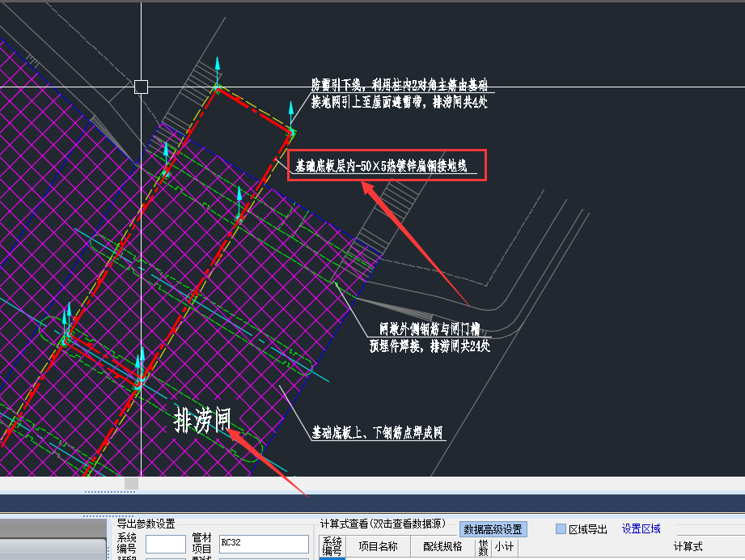The image size is (745, 560).
Task: Click the 计算式 column header
Action: point(688,547)
